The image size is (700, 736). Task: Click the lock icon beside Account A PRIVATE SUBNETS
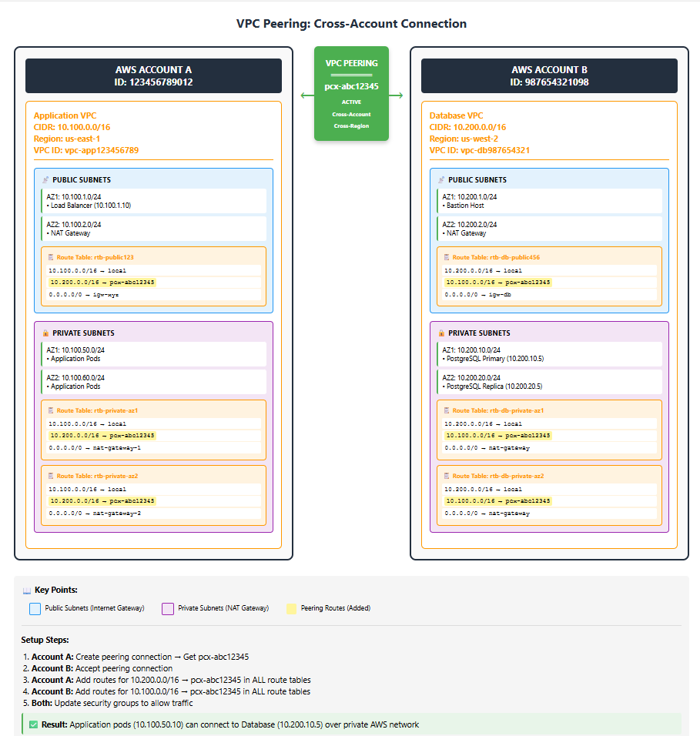click(45, 333)
